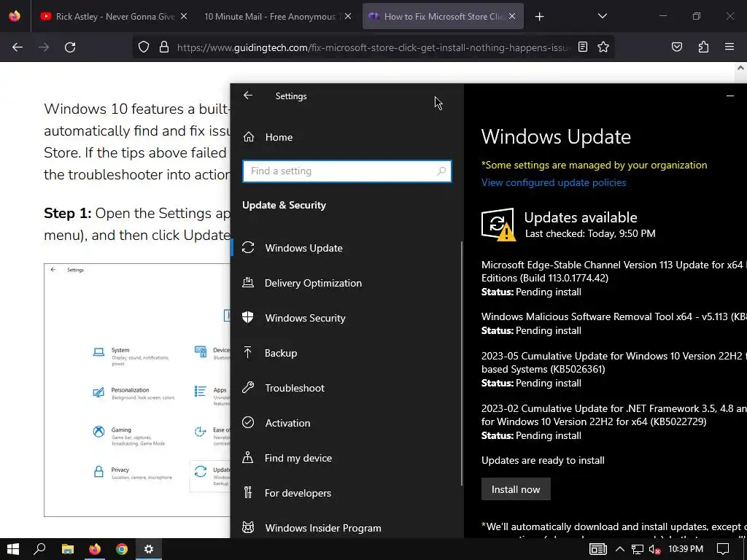Click the search magnifier in Find a setting

pos(441,171)
